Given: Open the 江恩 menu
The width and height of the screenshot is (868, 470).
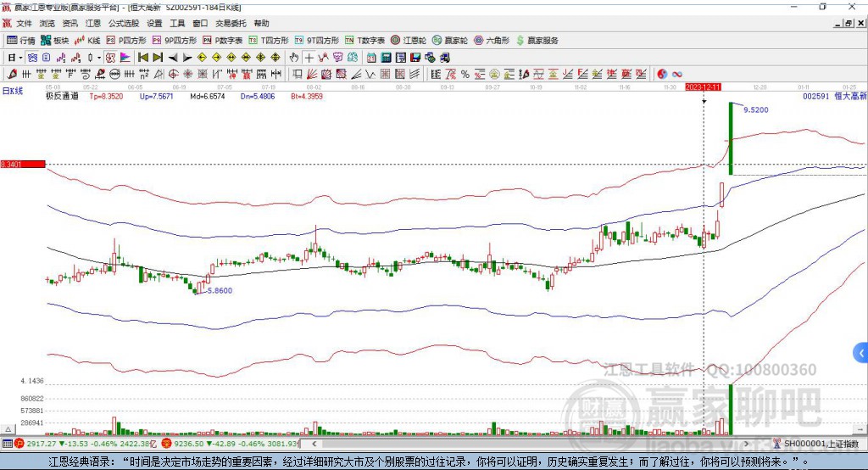Looking at the screenshot, I should point(93,23).
